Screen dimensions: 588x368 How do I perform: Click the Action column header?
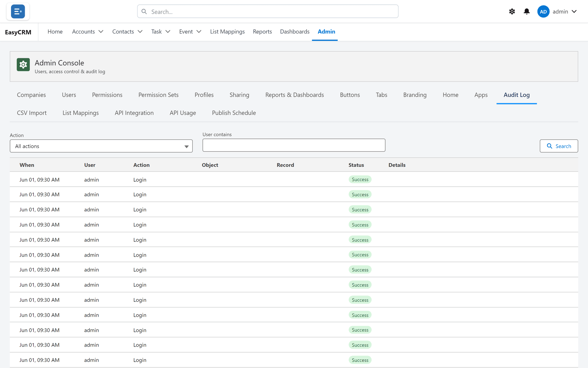tap(141, 165)
